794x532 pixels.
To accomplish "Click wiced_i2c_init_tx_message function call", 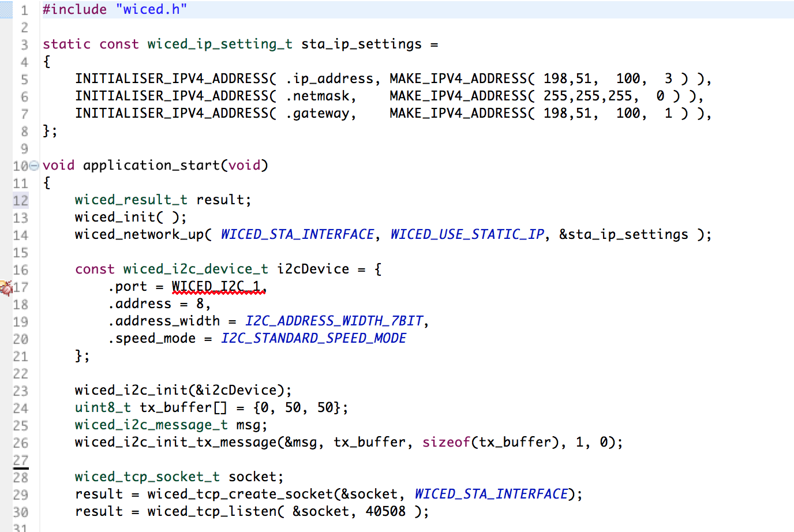I will coord(176,442).
